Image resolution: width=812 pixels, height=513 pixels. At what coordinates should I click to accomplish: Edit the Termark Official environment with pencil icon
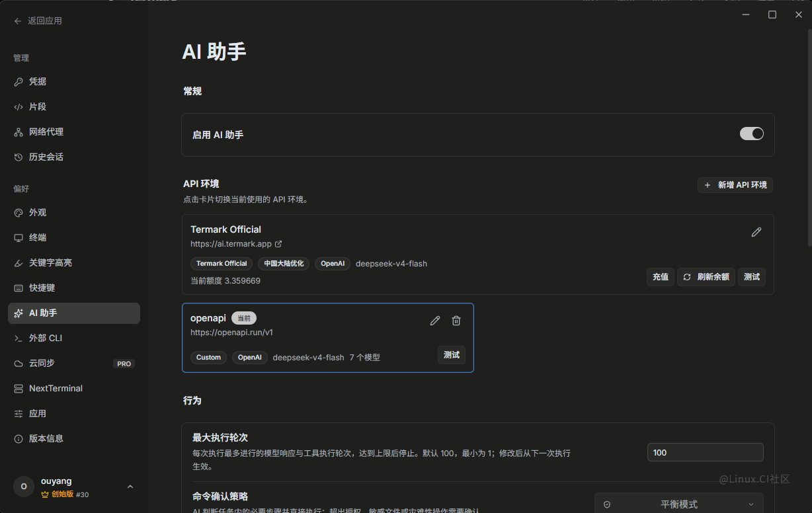(x=756, y=232)
